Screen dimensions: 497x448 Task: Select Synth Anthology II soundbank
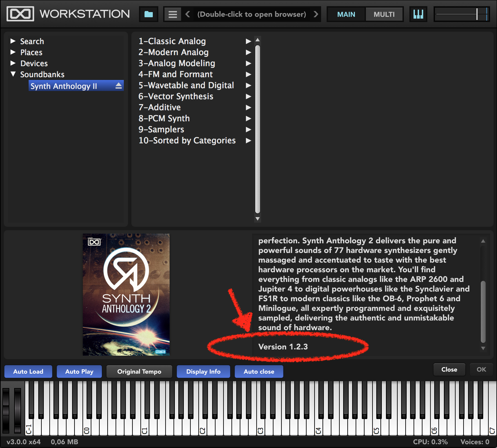pos(76,86)
